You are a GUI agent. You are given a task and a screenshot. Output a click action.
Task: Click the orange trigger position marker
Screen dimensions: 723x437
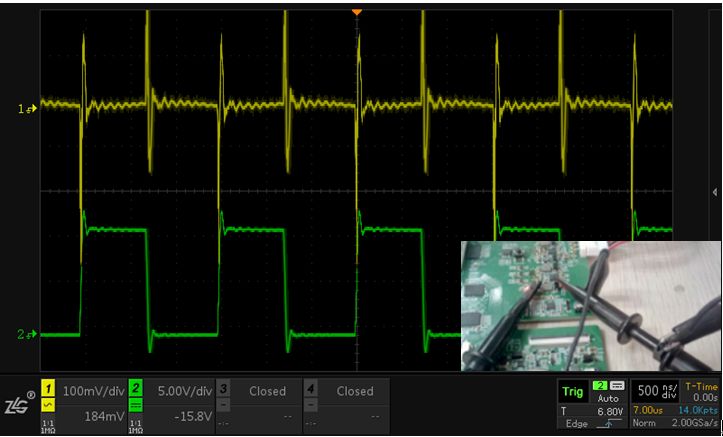tap(357, 12)
